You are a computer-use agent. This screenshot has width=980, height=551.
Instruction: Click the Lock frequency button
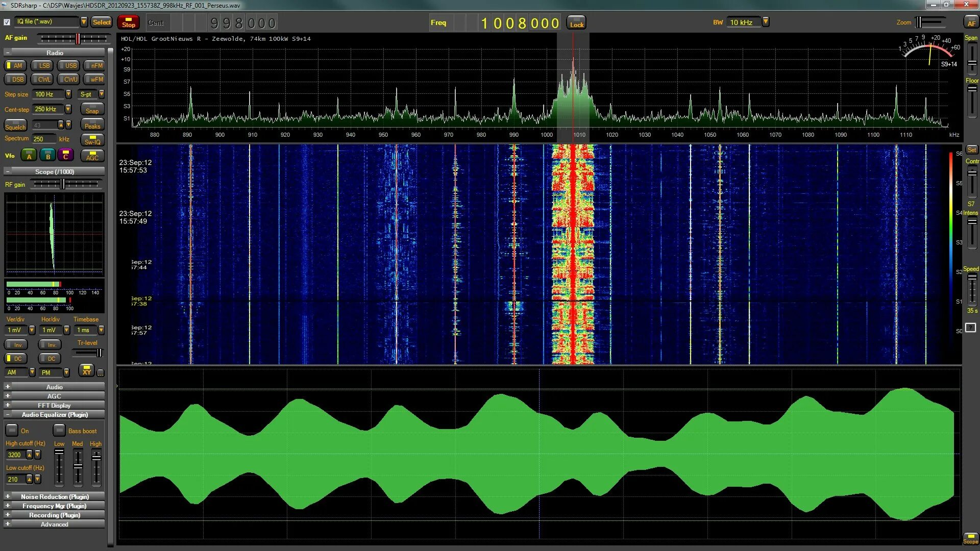(576, 22)
